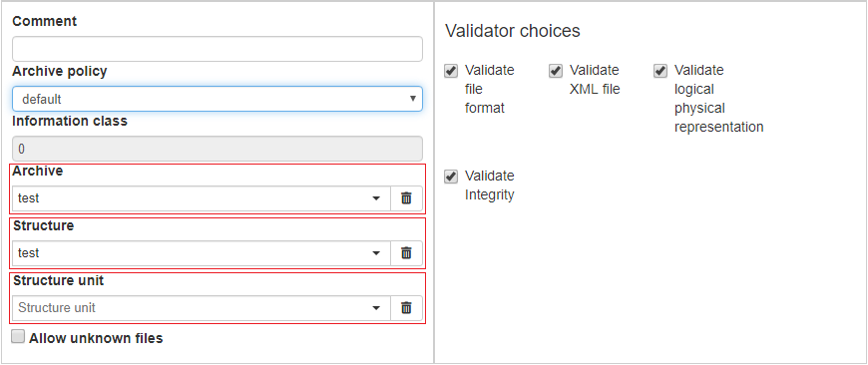Click the Allow unknown files label text
Image resolution: width=868 pixels, height=365 pixels.
pyautogui.click(x=96, y=338)
